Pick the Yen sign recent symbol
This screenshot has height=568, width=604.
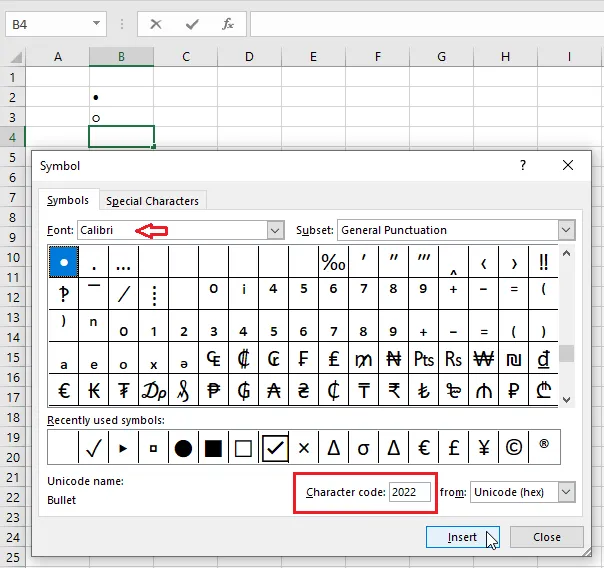tap(483, 447)
